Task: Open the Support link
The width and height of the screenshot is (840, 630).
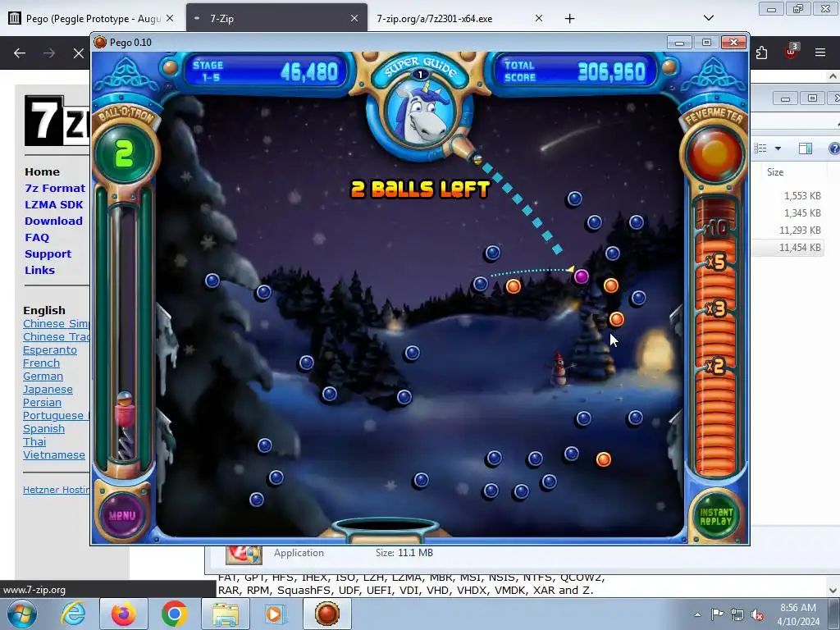Action: 48,254
